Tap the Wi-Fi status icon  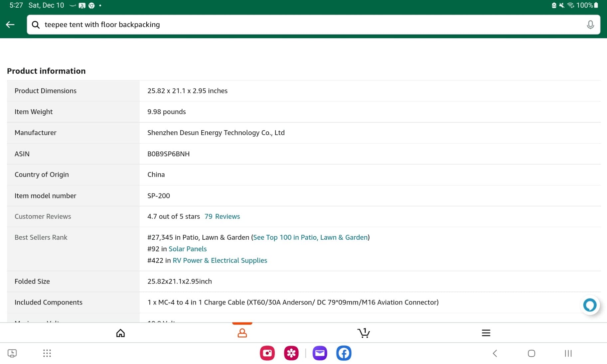click(571, 5)
